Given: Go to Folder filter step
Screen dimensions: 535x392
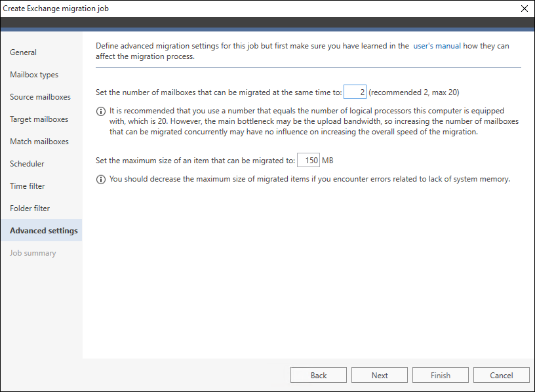Looking at the screenshot, I should 30,208.
